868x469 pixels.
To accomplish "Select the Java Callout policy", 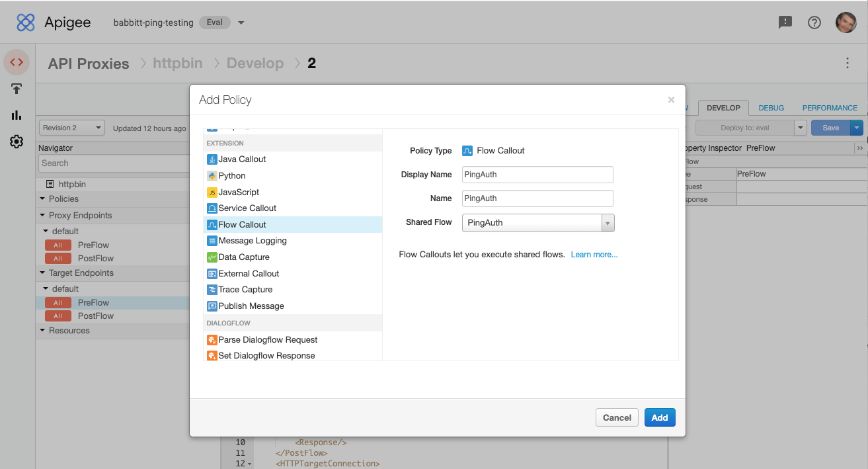I will pyautogui.click(x=241, y=159).
